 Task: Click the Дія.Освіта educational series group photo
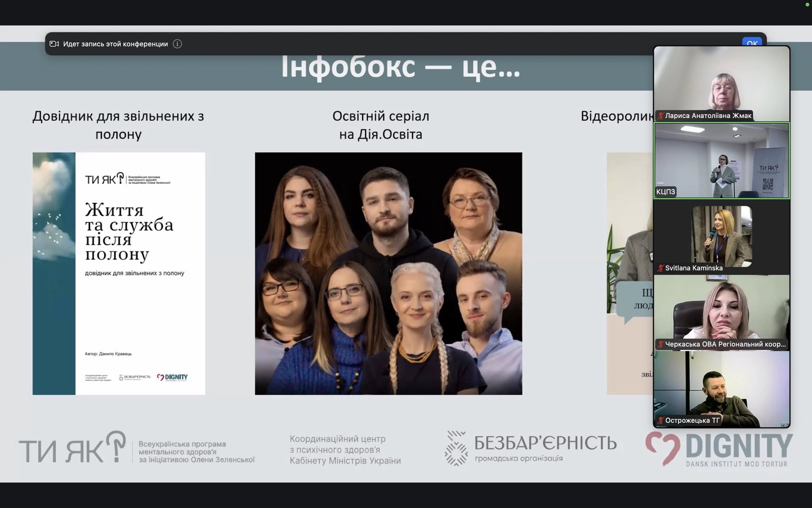pos(388,273)
